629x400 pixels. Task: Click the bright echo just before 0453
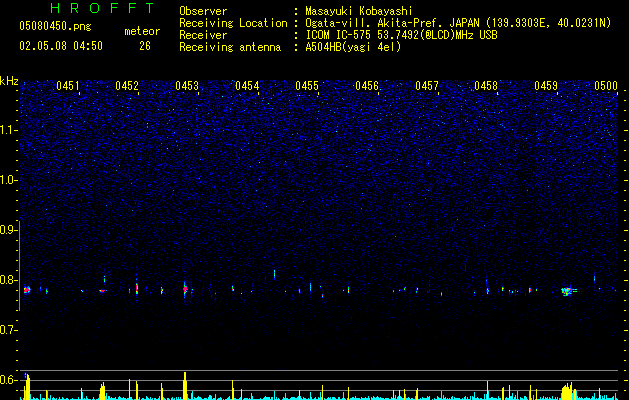[x=185, y=289]
